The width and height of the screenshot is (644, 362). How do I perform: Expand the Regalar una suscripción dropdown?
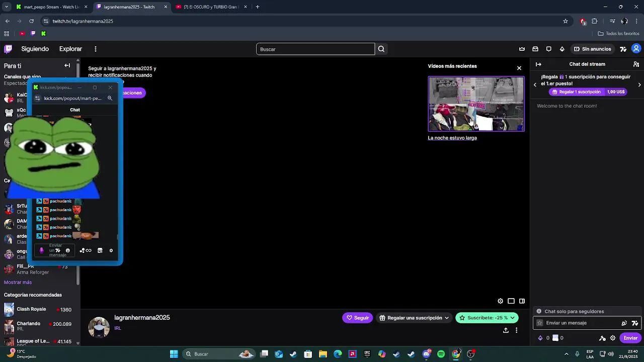[414, 318]
